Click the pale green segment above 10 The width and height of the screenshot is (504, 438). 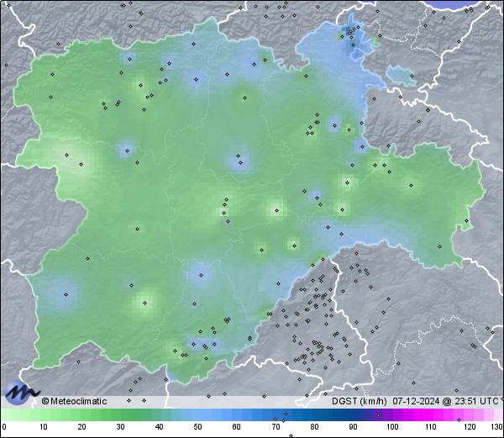click(44, 414)
